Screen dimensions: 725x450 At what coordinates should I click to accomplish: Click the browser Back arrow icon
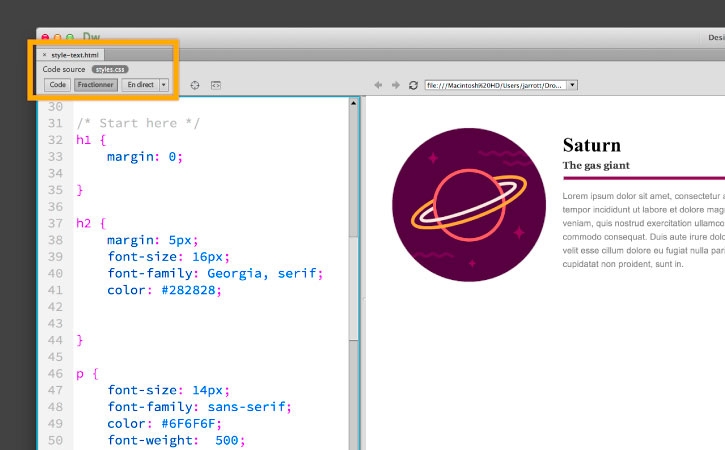click(x=378, y=85)
